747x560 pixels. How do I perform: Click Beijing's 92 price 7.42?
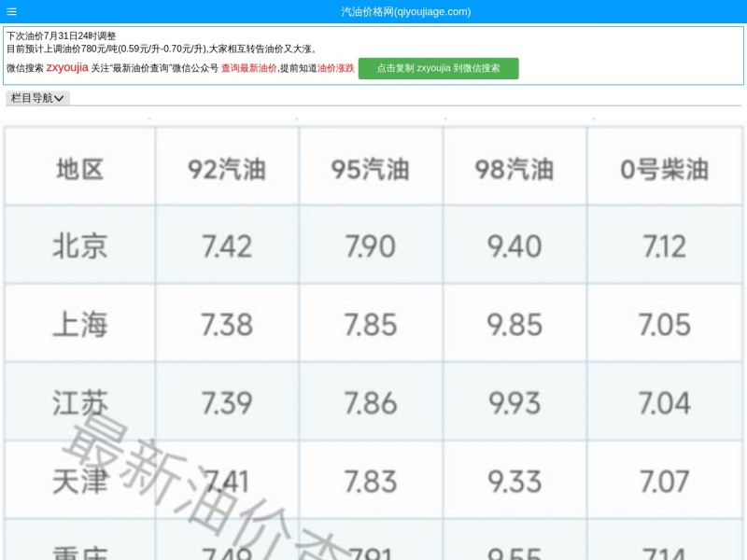click(227, 246)
